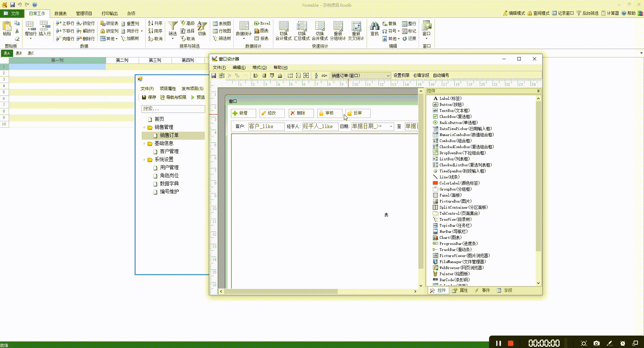Click the 搜索 search input field
644x348 pixels.
pyautogui.click(x=173, y=109)
